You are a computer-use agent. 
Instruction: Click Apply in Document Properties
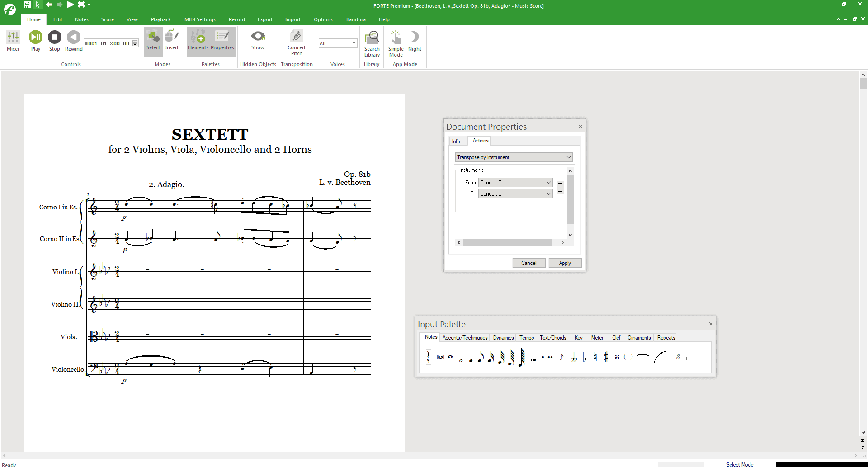[x=565, y=263]
